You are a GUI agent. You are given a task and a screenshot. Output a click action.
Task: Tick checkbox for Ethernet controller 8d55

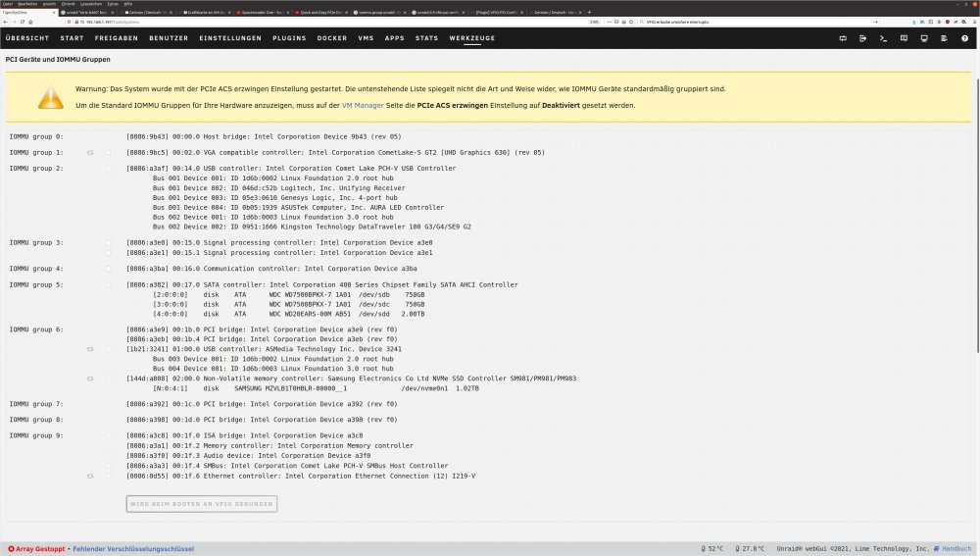[108, 476]
